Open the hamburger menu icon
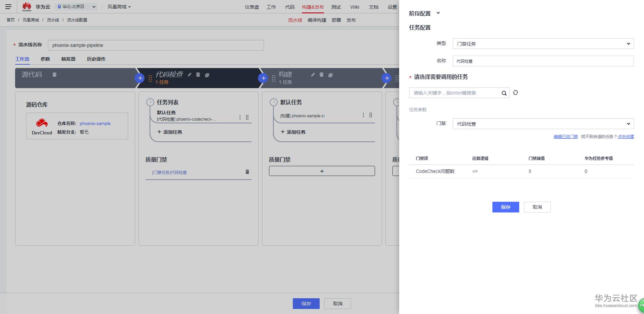The image size is (644, 314). [8, 7]
